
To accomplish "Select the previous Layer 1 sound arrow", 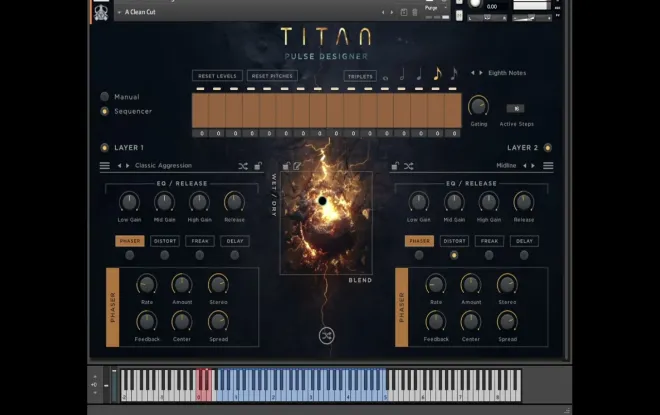I will pyautogui.click(x=120, y=166).
